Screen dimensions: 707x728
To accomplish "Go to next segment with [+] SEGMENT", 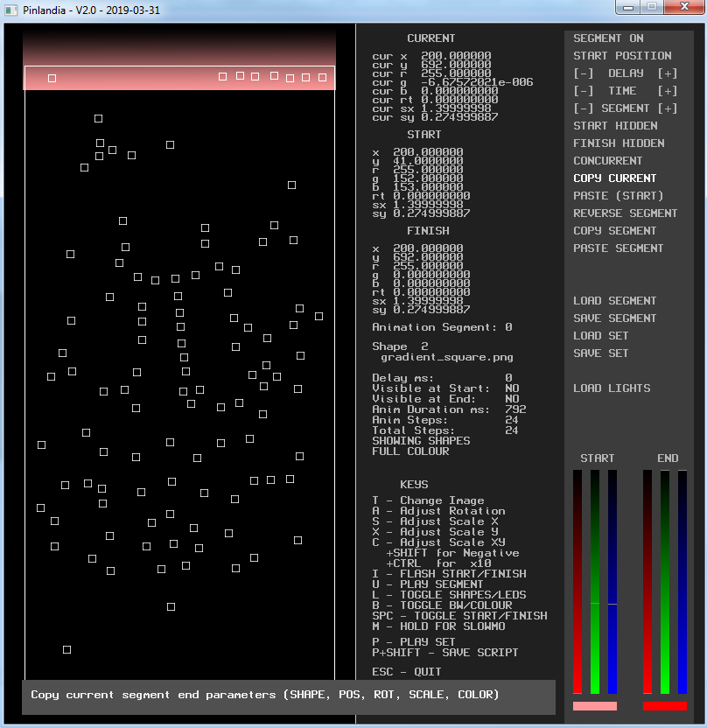I will [668, 108].
